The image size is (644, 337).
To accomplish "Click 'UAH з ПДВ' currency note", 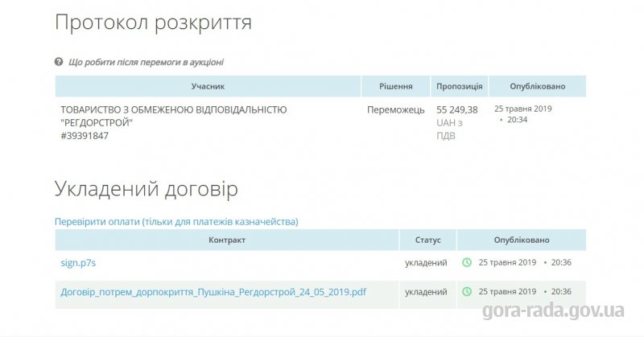I will [449, 129].
